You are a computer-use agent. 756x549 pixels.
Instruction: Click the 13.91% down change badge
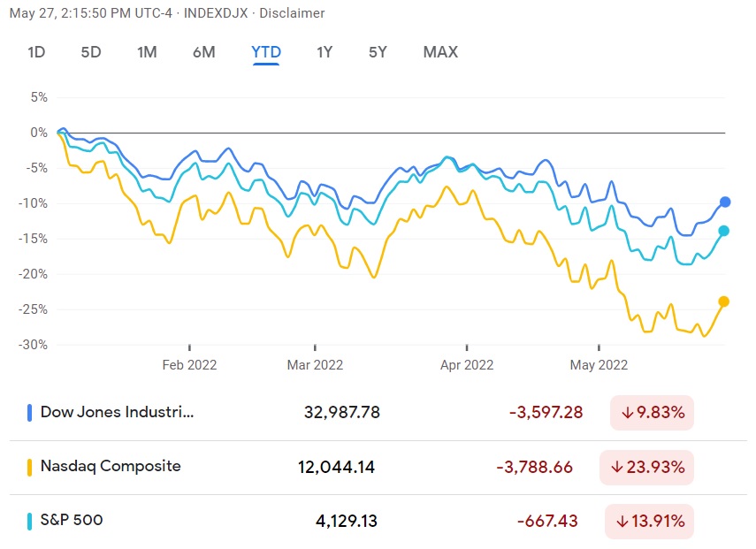pyautogui.click(x=649, y=522)
